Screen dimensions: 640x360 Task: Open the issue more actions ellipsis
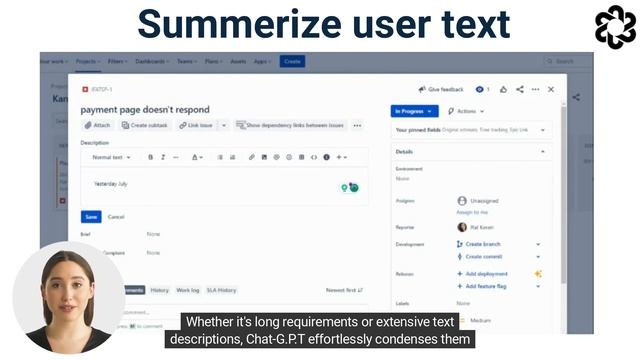click(x=536, y=89)
